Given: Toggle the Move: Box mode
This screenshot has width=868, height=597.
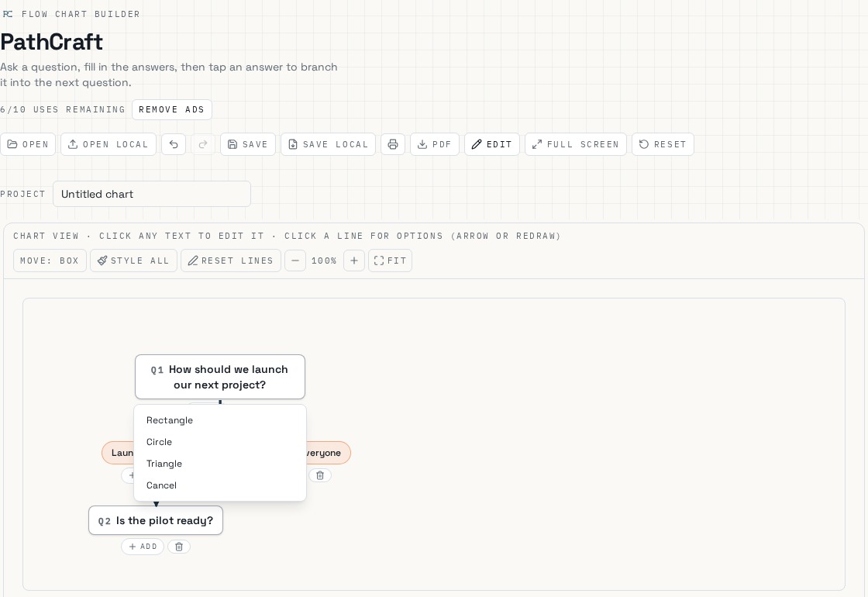Looking at the screenshot, I should point(50,261).
